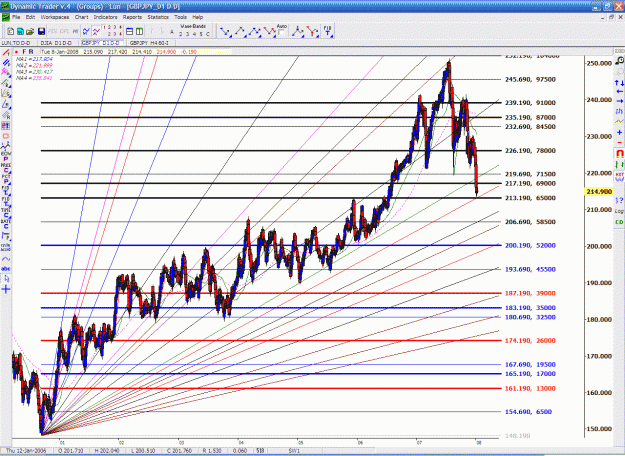Click the open folder icon
Image resolution: width=625 pixels, height=456 pixels.
[x=30, y=31]
